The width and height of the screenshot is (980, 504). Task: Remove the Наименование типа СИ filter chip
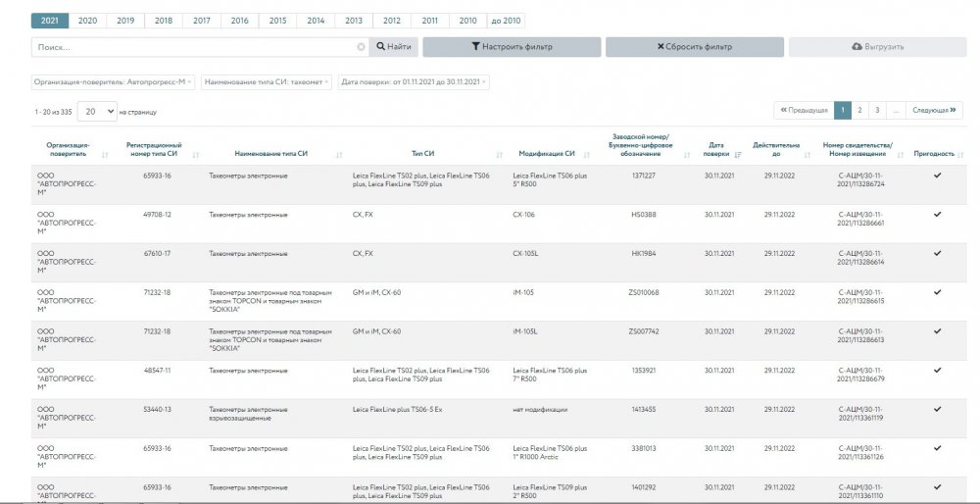327,82
